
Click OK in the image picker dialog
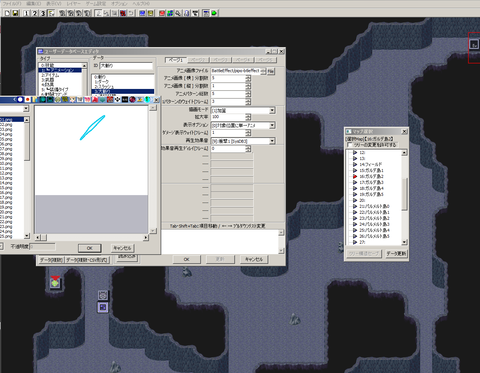[89, 248]
